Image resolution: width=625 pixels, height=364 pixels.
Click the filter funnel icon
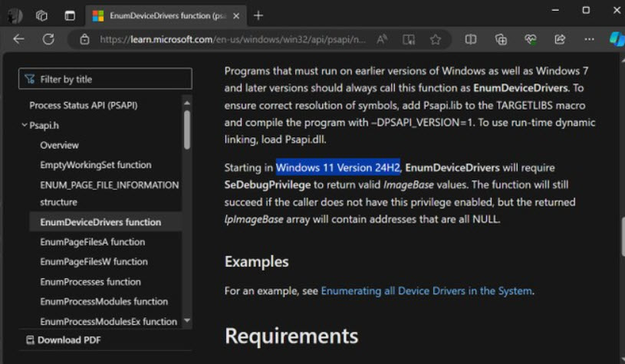pyautogui.click(x=30, y=79)
